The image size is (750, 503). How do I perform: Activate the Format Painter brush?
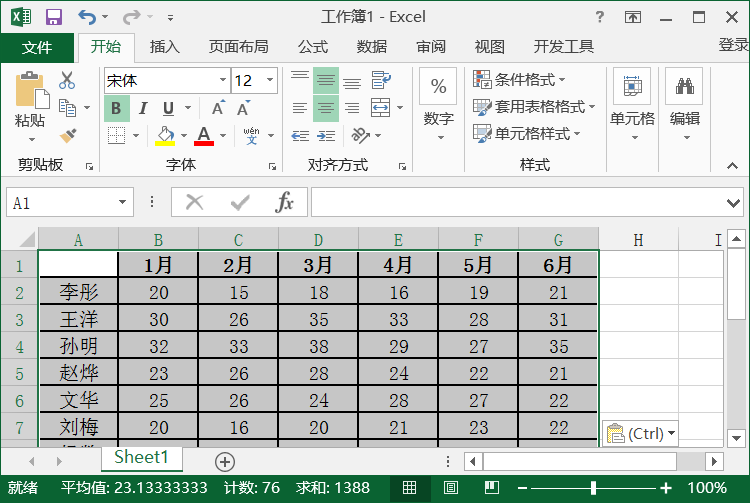coord(68,135)
